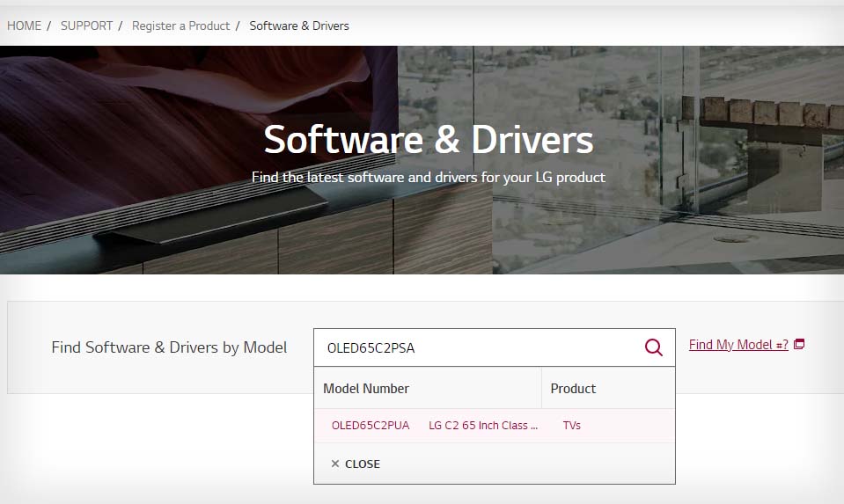This screenshot has height=504, width=844.
Task: Click the banner subtitle about latest software
Action: pos(429,178)
